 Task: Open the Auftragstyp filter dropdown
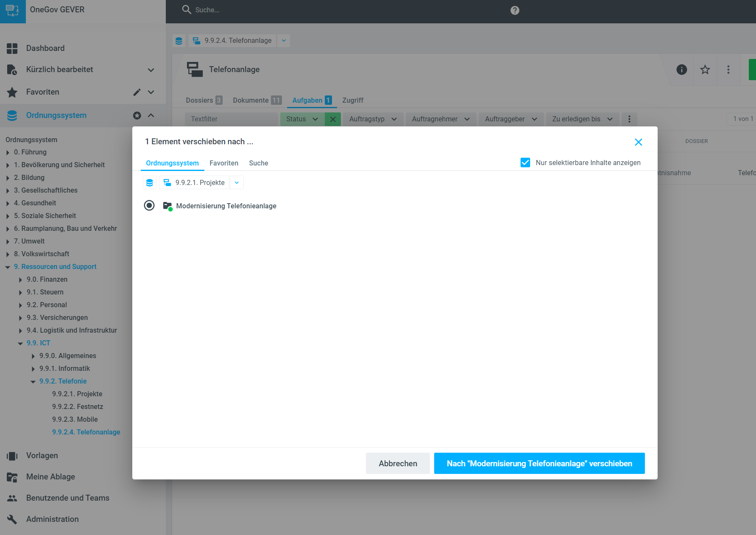[x=373, y=119]
